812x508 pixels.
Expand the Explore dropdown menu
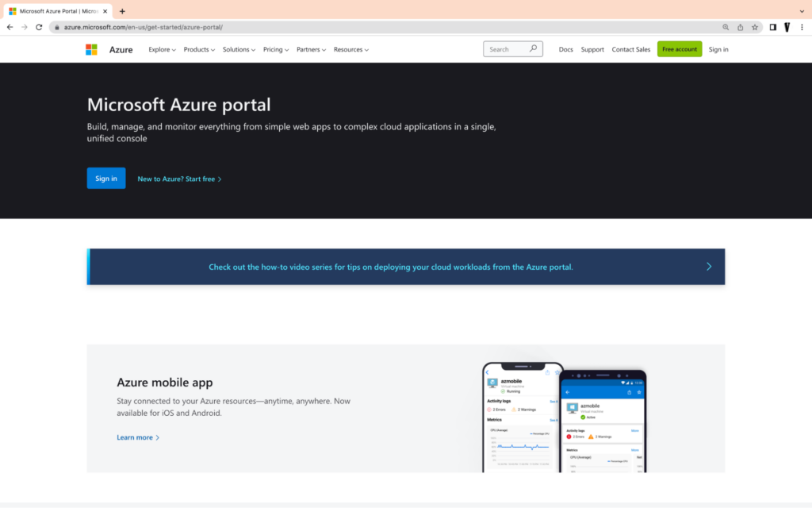162,49
